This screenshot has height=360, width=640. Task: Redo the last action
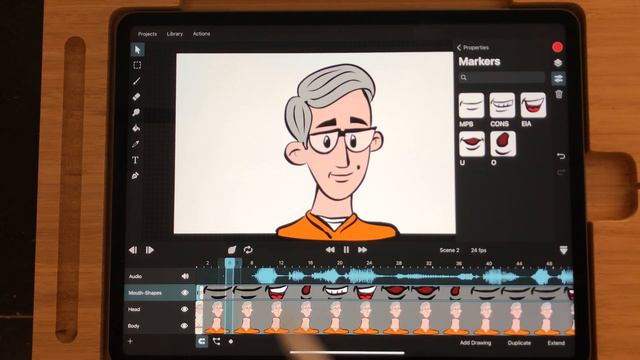coord(561,173)
